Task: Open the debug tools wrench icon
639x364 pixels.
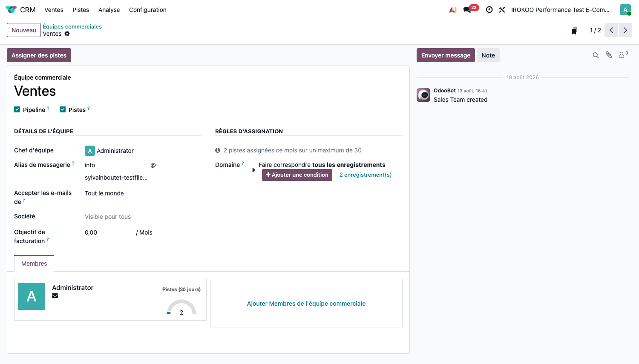Action: [x=502, y=10]
